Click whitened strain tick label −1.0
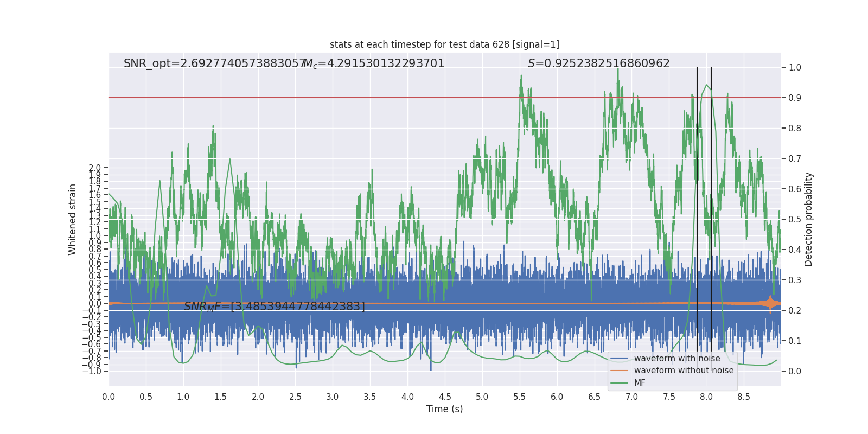The image size is (868, 434). 92,372
